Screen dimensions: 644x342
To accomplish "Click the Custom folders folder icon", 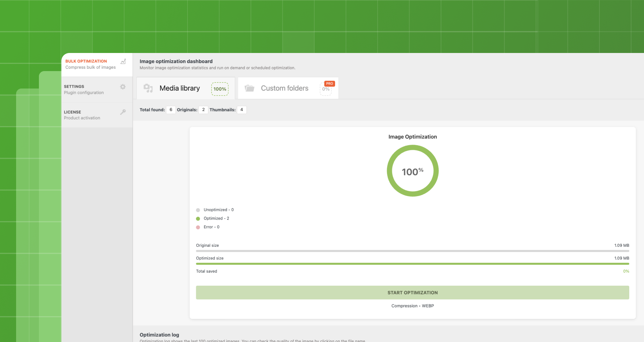I will 249,88.
